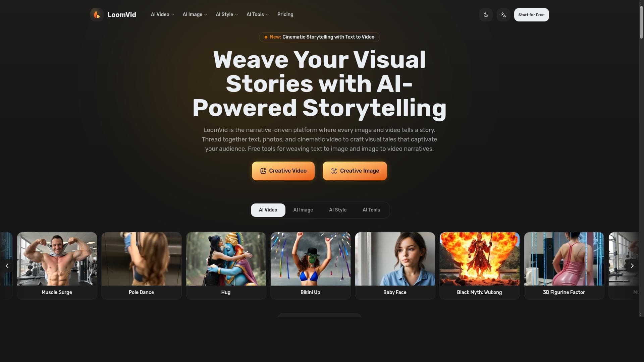Image resolution: width=644 pixels, height=362 pixels.
Task: Switch to the AI Image tab
Action: [x=303, y=210]
